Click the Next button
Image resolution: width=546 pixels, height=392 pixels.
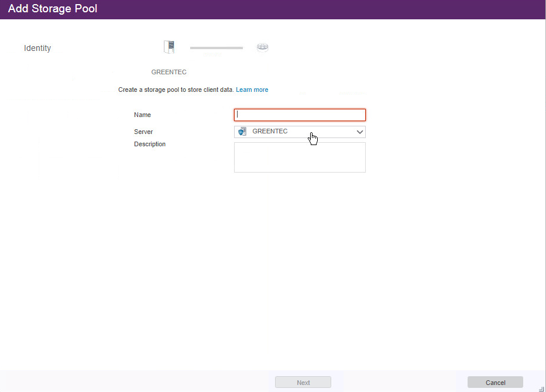click(303, 383)
